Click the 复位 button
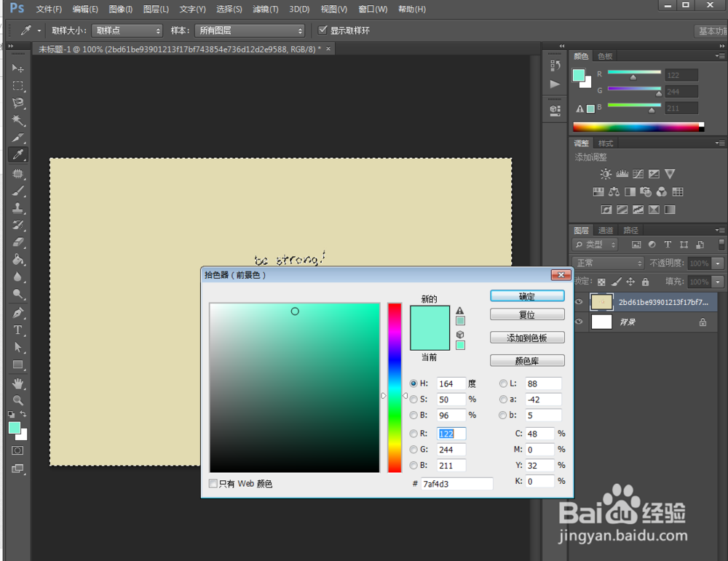Viewport: 728px width, 561px height. 527,314
